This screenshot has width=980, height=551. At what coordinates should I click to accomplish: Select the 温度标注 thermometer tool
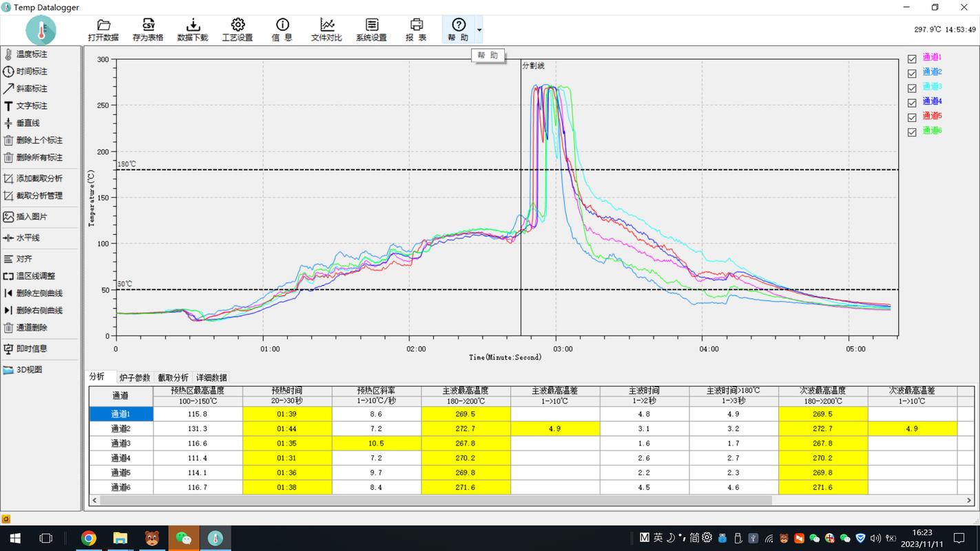point(25,54)
